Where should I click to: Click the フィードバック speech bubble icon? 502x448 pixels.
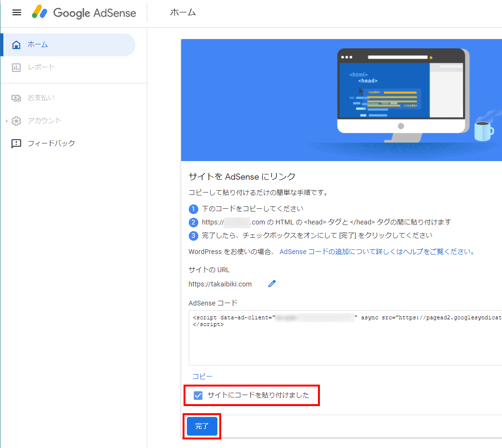16,143
